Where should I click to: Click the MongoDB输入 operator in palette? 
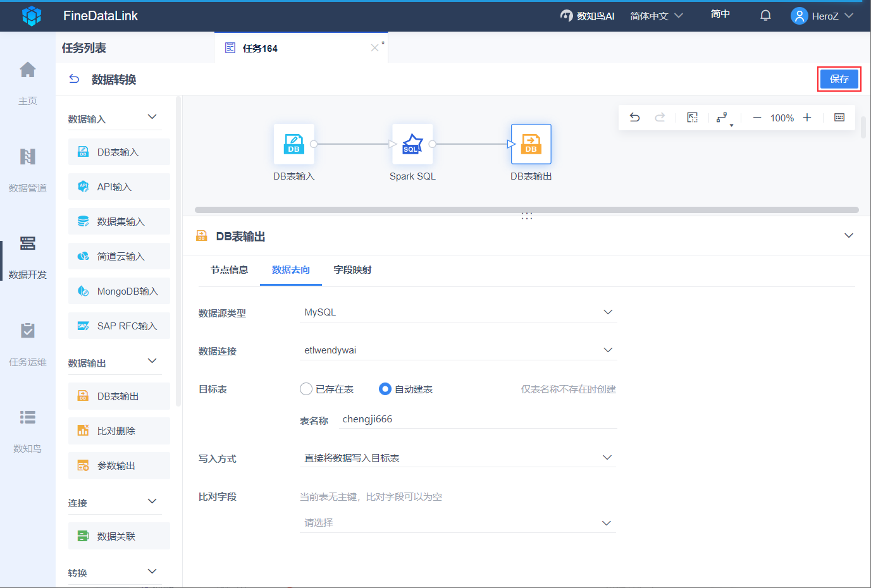(119, 291)
